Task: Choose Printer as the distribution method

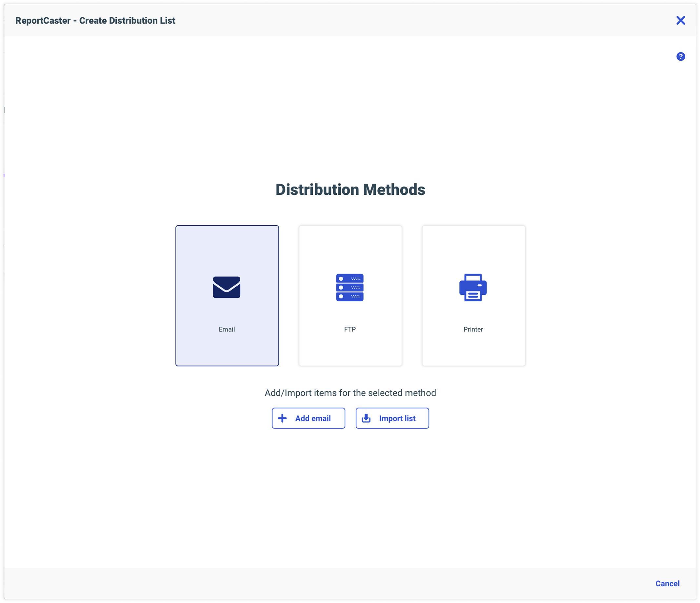Action: [x=473, y=295]
